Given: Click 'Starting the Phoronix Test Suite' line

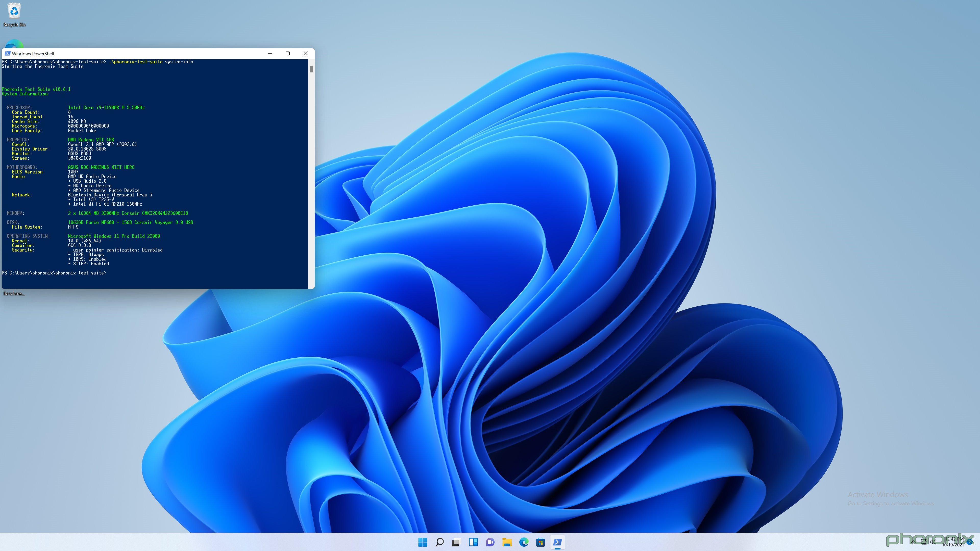Looking at the screenshot, I should point(43,66).
